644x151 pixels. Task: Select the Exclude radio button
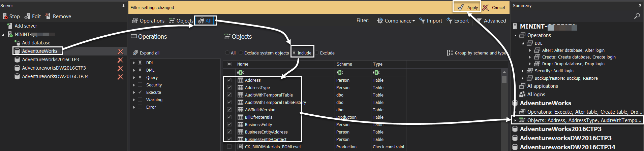318,53
